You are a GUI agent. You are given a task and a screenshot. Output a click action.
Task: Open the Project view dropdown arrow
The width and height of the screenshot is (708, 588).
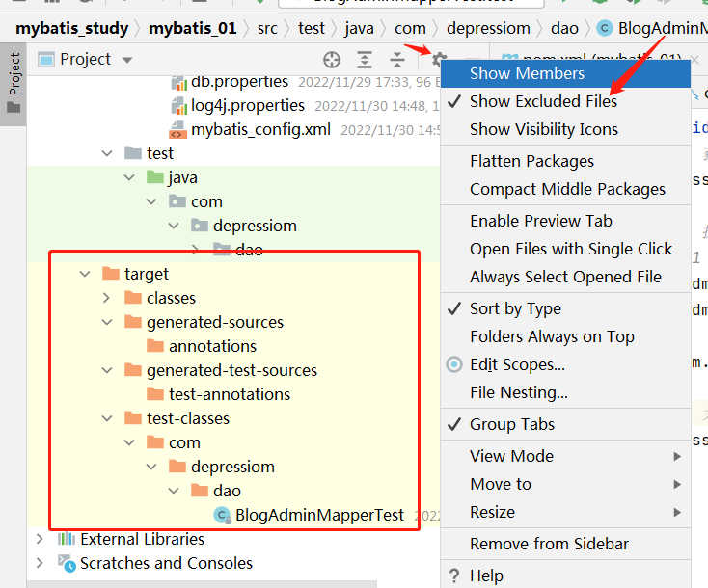(x=127, y=60)
